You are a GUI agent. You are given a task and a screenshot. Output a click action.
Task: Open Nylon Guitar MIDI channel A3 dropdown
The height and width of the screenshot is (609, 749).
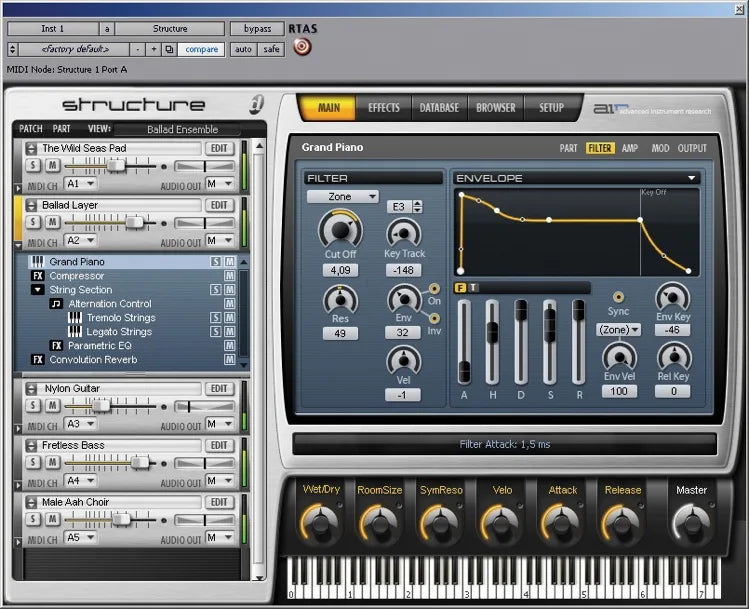tap(81, 424)
